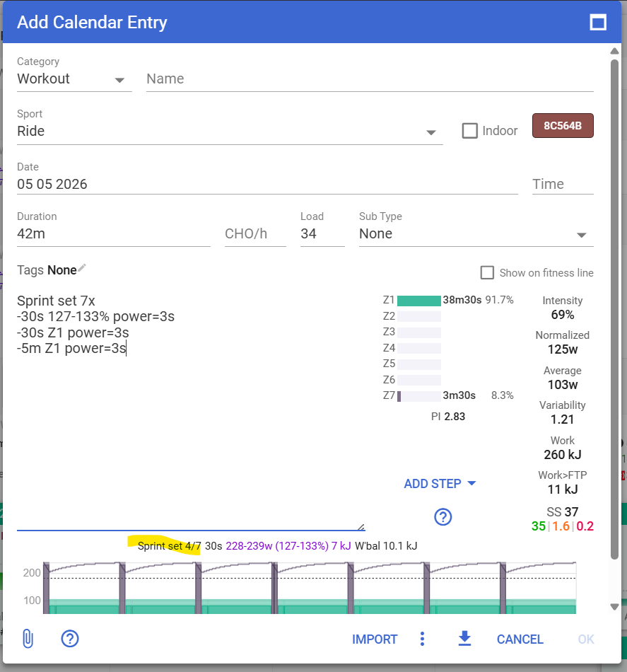Viewport: 627px width, 672px height.
Task: Click the Duration field showing 42m
Action: pos(114,234)
